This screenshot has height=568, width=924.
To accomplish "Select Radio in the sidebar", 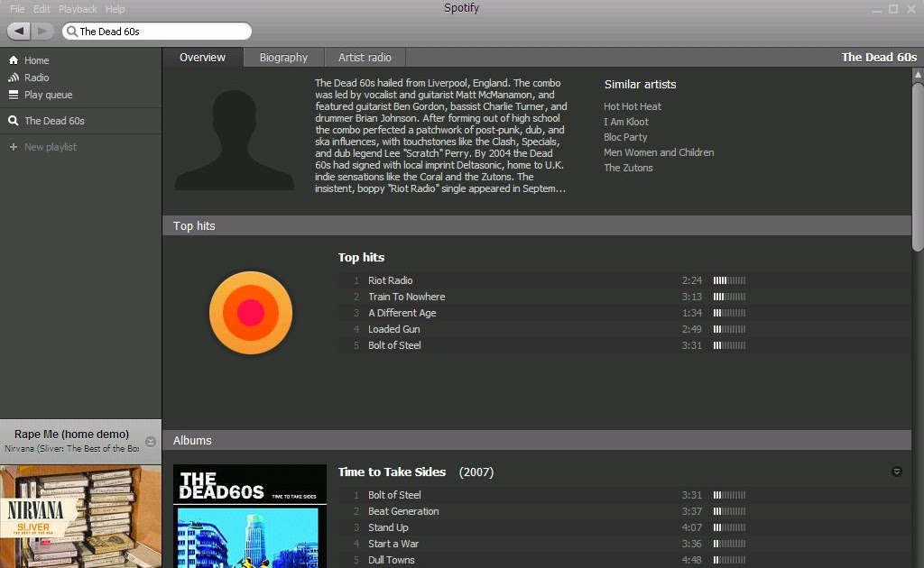I will [x=36, y=78].
